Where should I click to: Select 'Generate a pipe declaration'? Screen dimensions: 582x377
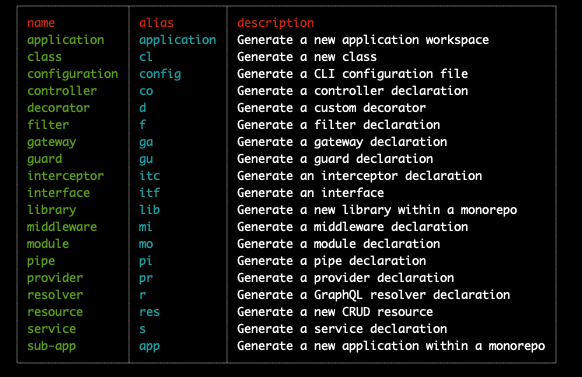(x=331, y=261)
